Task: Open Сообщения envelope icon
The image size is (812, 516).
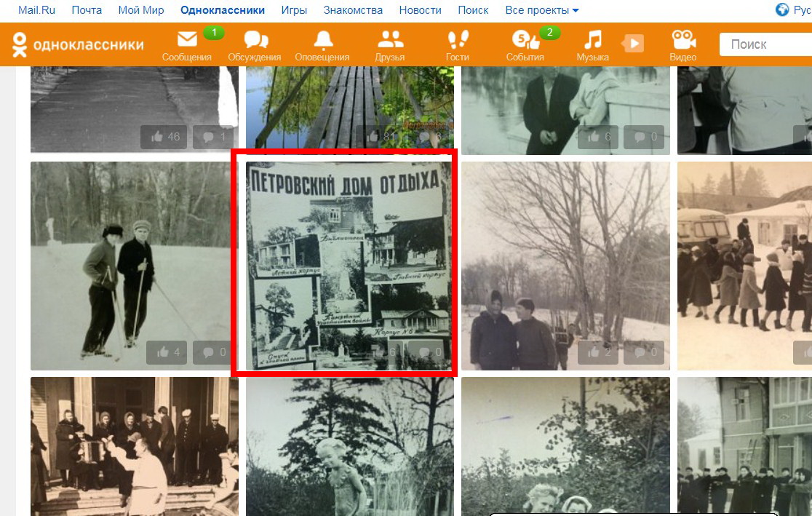Action: pyautogui.click(x=187, y=40)
